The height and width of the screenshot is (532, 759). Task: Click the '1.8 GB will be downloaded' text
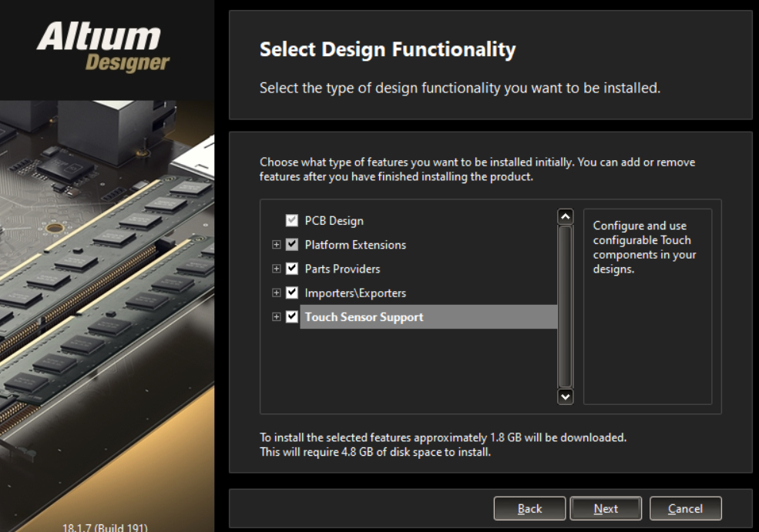click(558, 438)
